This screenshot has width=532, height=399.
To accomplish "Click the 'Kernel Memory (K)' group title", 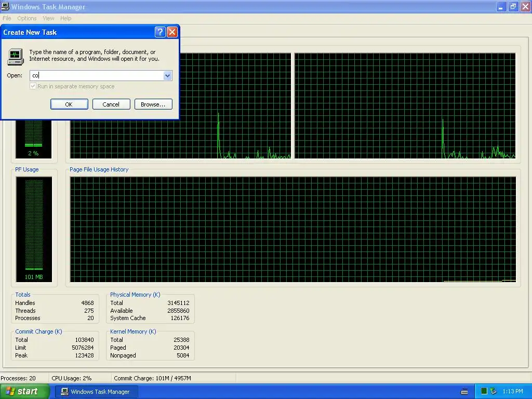I will 133,331.
